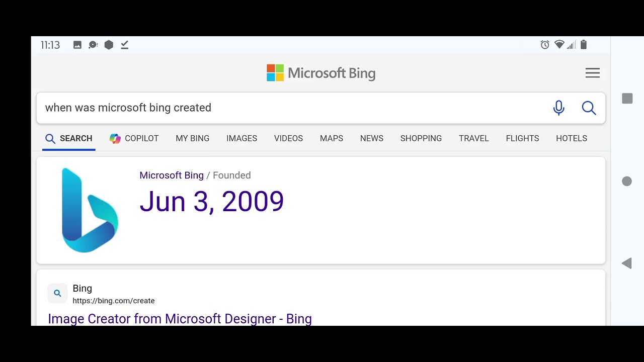The image size is (644, 362).
Task: Focus the search query input field
Action: [x=292, y=108]
